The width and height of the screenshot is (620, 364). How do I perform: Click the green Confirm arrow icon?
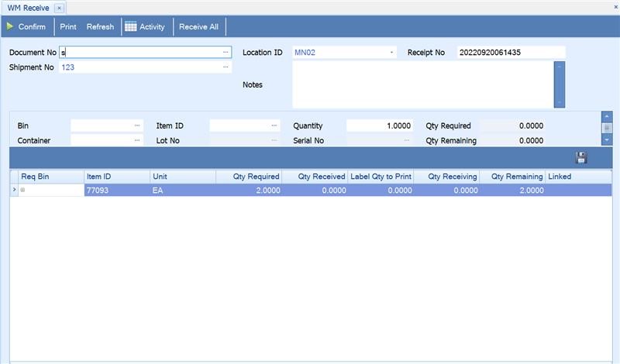[x=10, y=26]
